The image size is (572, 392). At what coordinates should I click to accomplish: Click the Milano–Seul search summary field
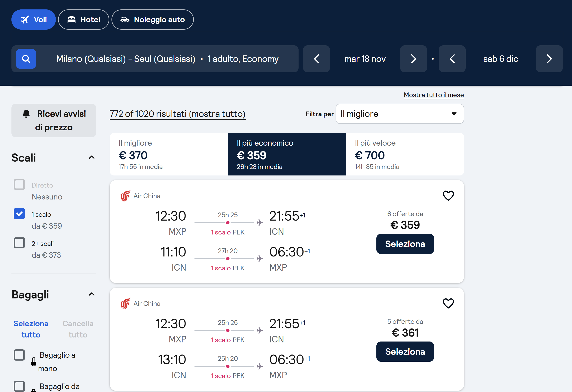[167, 59]
